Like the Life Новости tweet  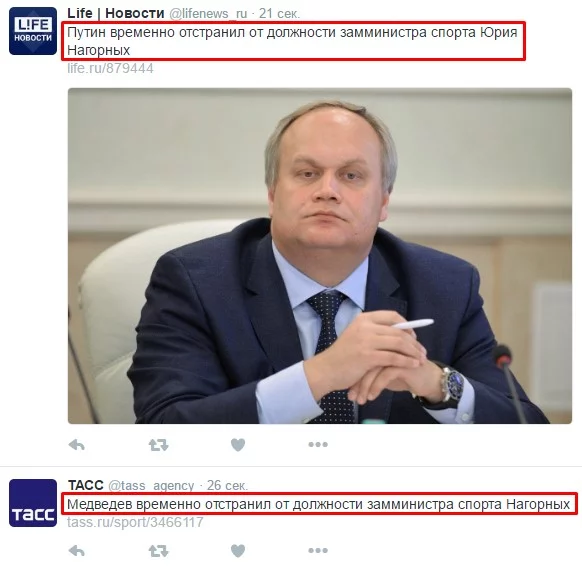(238, 445)
